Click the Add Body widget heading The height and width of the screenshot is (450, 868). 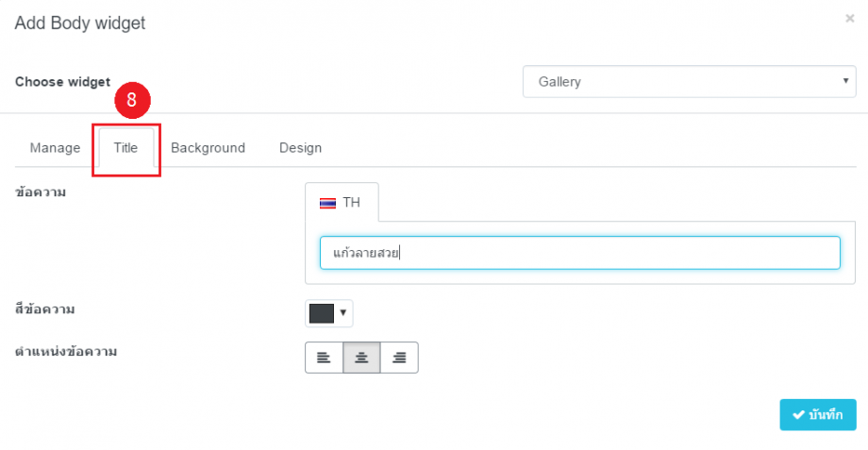[80, 24]
